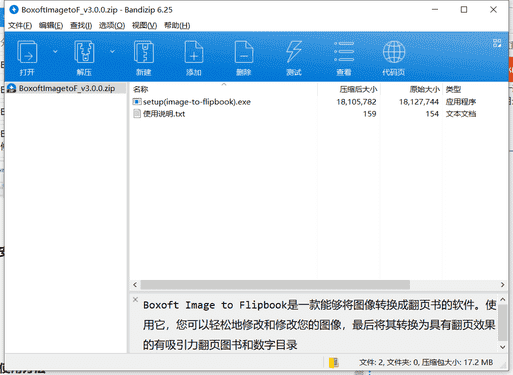
Task: Click the horizontal scrollbar right arrow
Action: point(502,285)
